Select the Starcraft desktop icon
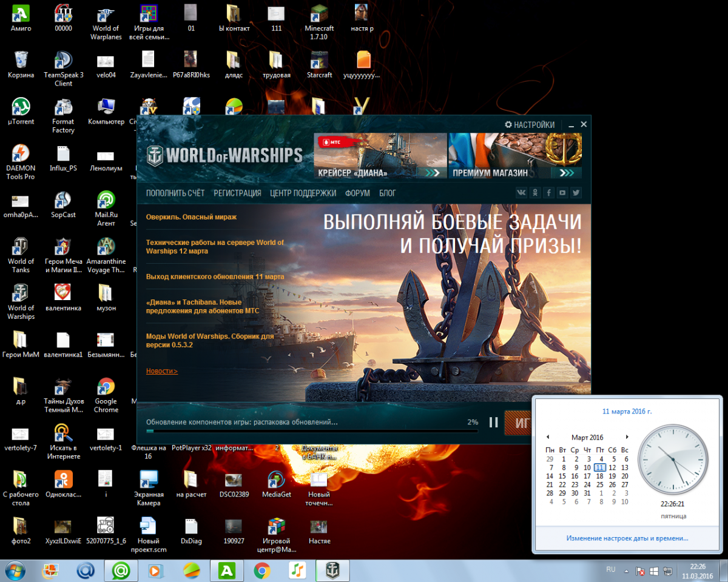 [319, 65]
